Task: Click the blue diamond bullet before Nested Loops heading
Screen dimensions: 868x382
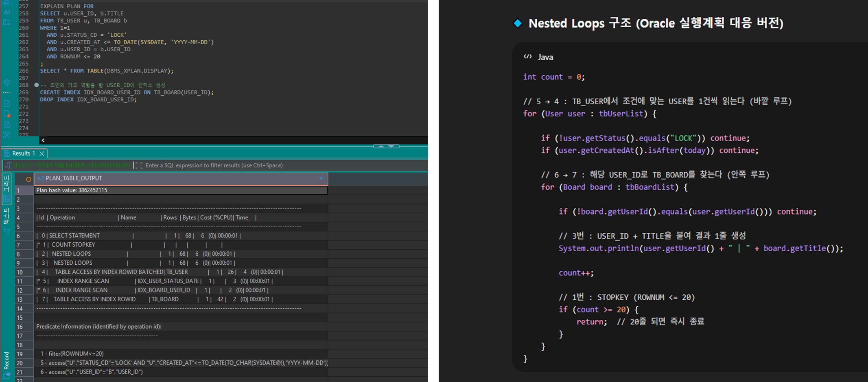Action: click(x=518, y=23)
